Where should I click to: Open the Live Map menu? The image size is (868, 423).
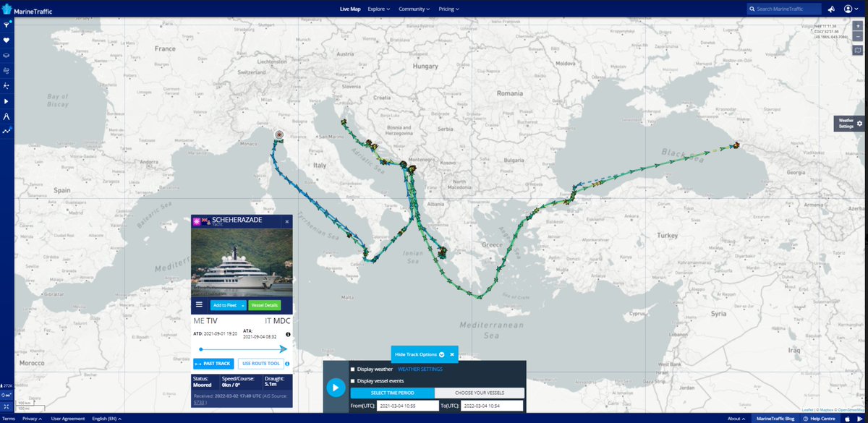tap(349, 9)
